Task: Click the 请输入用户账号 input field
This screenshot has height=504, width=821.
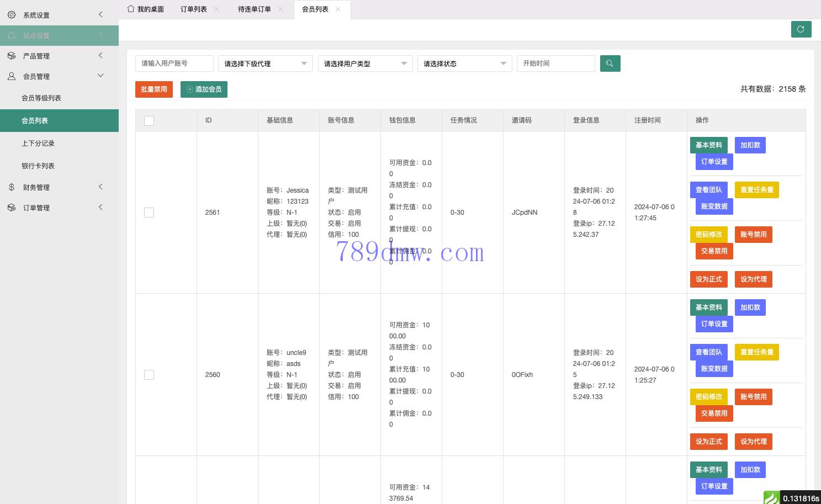Action: tap(174, 63)
